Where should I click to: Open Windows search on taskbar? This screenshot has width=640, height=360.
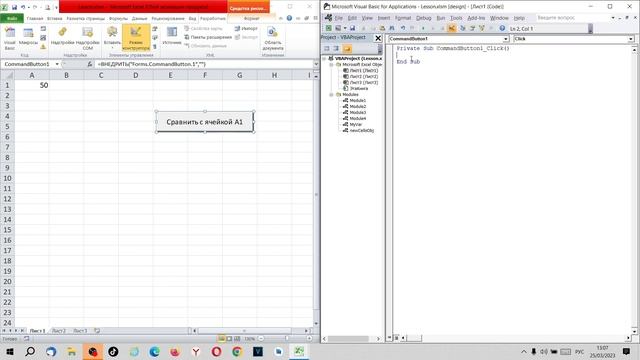30,351
